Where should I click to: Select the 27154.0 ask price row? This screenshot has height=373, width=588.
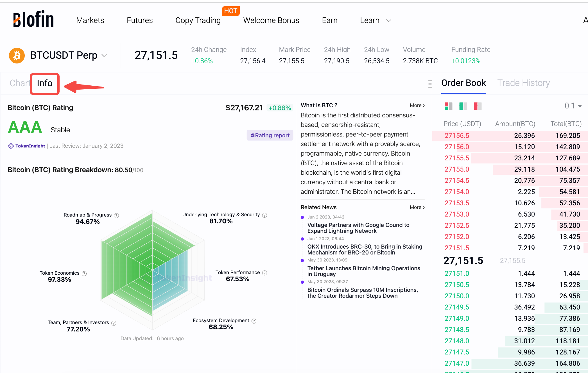tap(510, 192)
